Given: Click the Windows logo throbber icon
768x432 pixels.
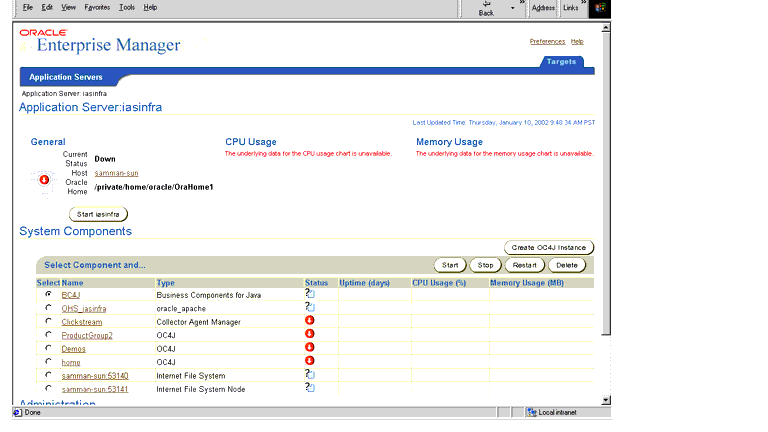Looking at the screenshot, I should point(600,8).
